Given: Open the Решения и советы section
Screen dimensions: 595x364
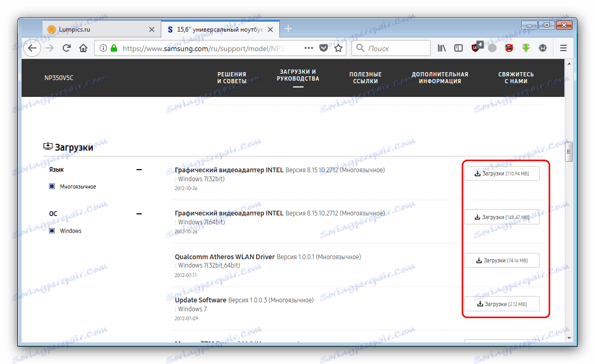Looking at the screenshot, I should (x=232, y=78).
